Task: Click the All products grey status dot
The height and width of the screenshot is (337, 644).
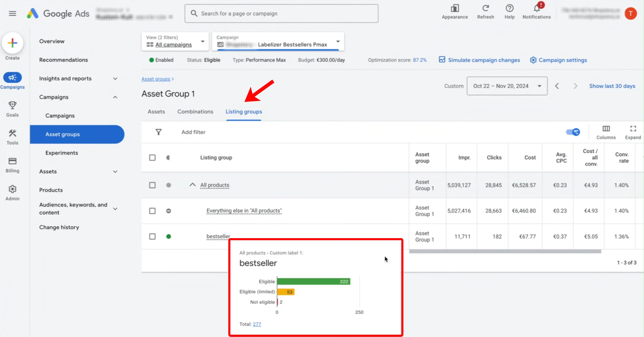Action: point(168,185)
